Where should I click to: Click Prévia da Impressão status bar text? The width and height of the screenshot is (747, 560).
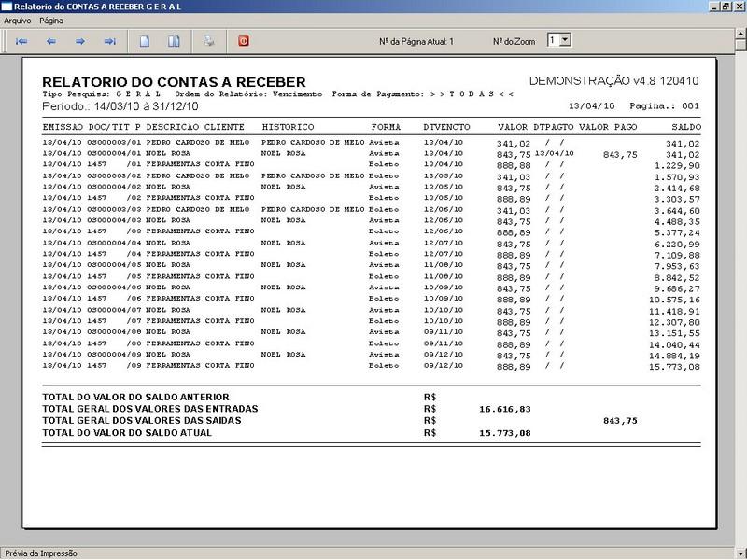41,553
